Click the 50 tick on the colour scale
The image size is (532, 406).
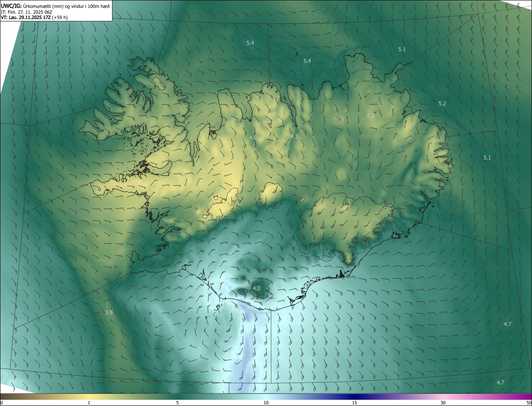point(529,403)
